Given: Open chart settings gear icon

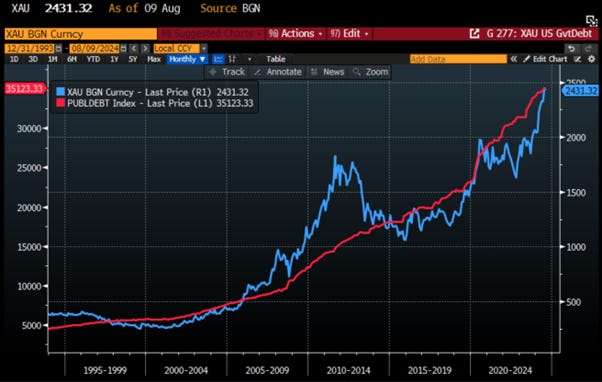Looking at the screenshot, I should pyautogui.click(x=592, y=59).
